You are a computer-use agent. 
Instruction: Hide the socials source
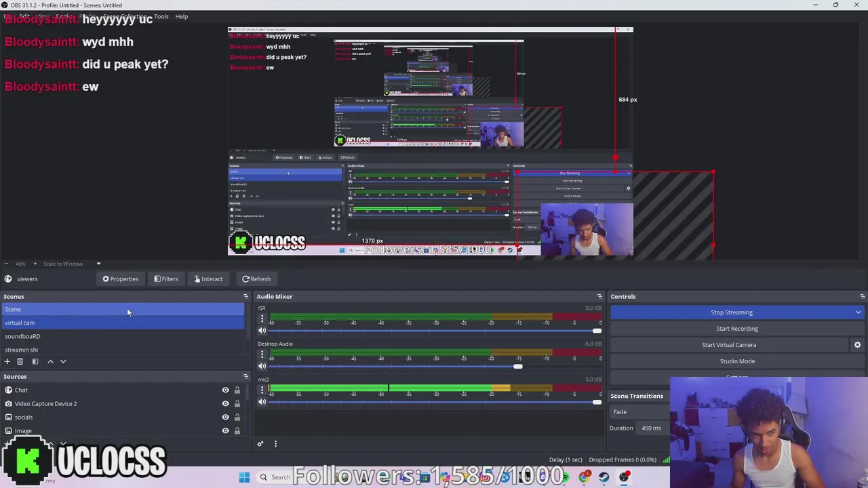pyautogui.click(x=225, y=418)
